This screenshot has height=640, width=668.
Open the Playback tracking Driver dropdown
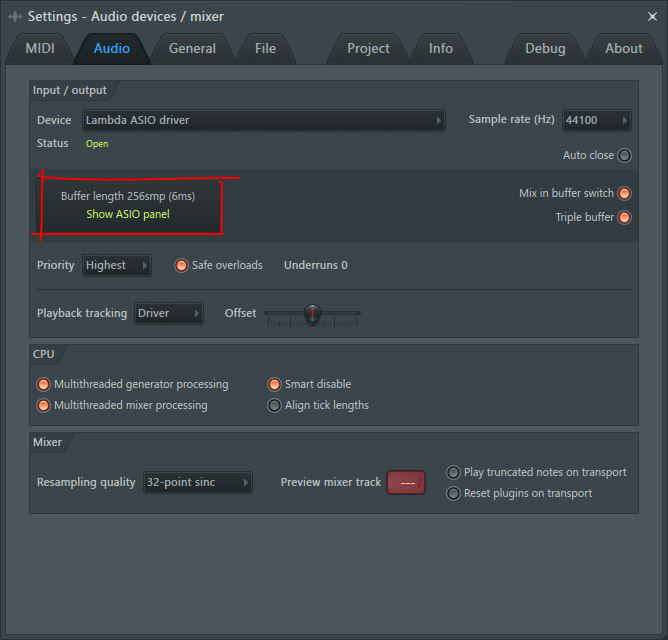click(169, 314)
